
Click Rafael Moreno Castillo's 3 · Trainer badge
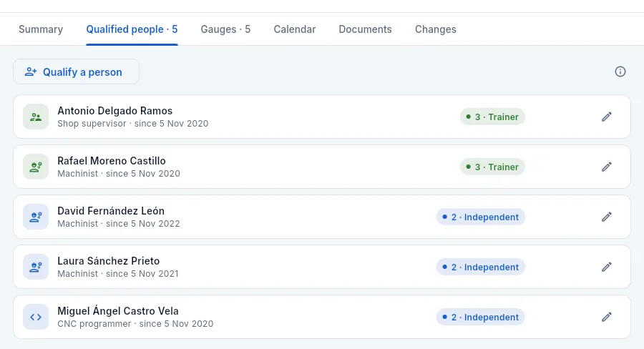[x=492, y=167]
